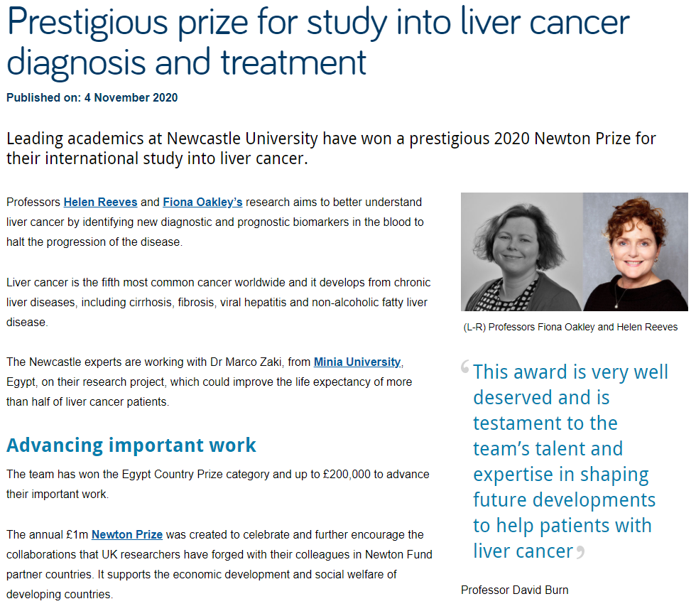The height and width of the screenshot is (616, 696).
Task: Open the Newton Prize link
Action: point(127,534)
